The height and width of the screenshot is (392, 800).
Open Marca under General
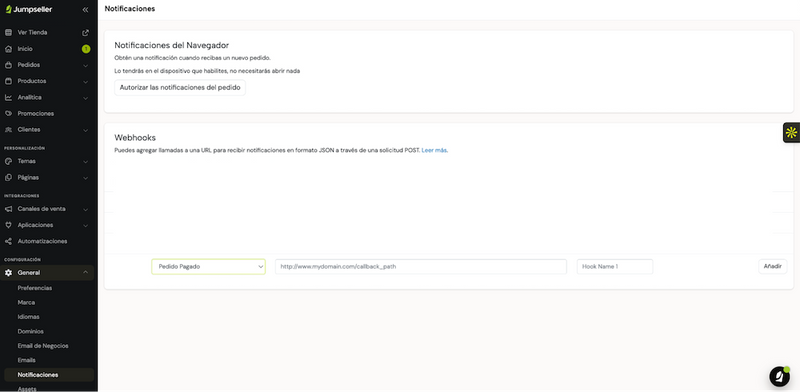point(26,302)
